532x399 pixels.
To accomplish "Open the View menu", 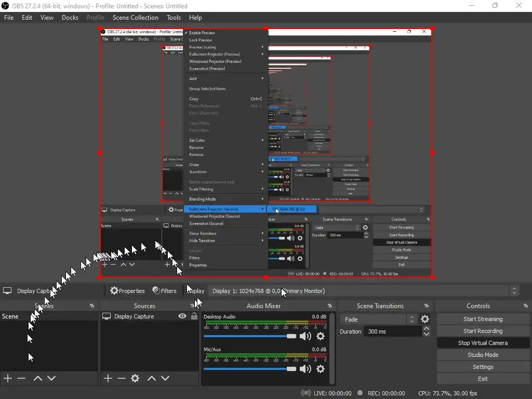I will click(47, 17).
